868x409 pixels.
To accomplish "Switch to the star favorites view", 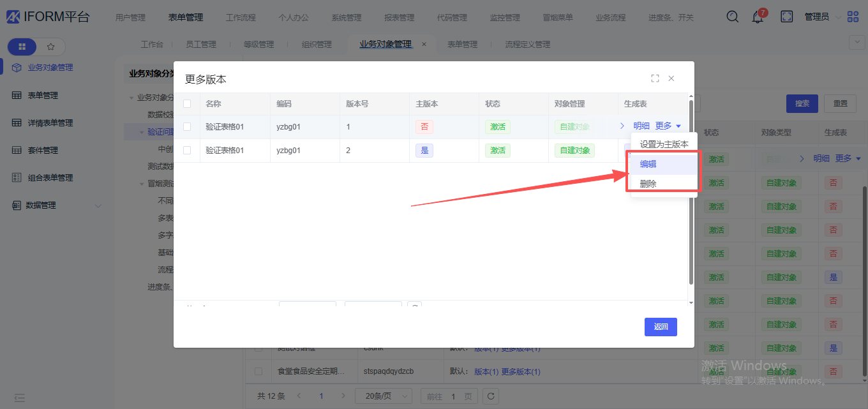I will point(51,47).
